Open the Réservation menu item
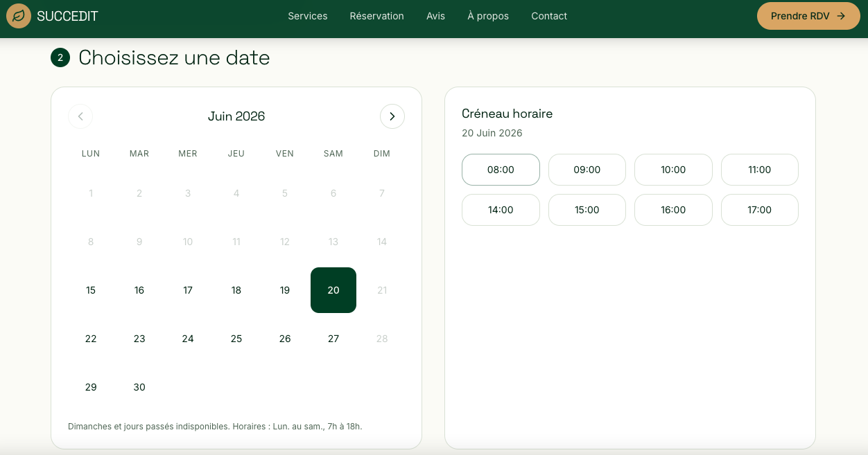 pos(377,16)
